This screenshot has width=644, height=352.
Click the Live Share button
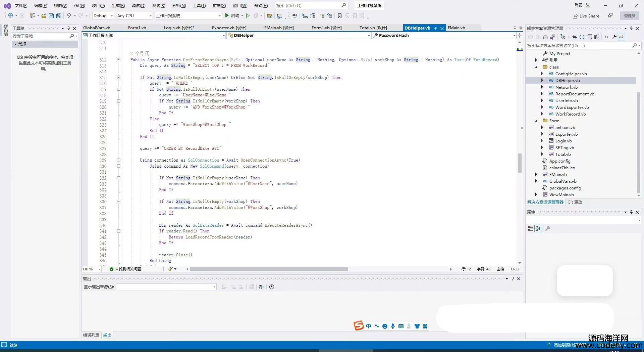point(586,16)
